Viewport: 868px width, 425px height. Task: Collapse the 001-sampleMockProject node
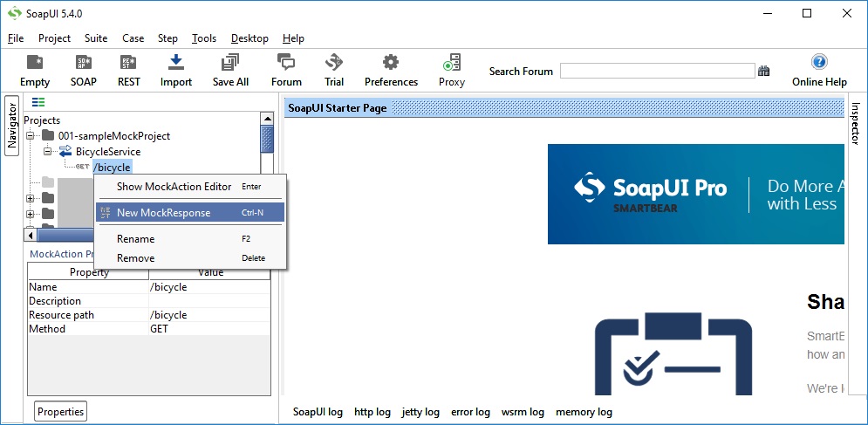click(30, 136)
